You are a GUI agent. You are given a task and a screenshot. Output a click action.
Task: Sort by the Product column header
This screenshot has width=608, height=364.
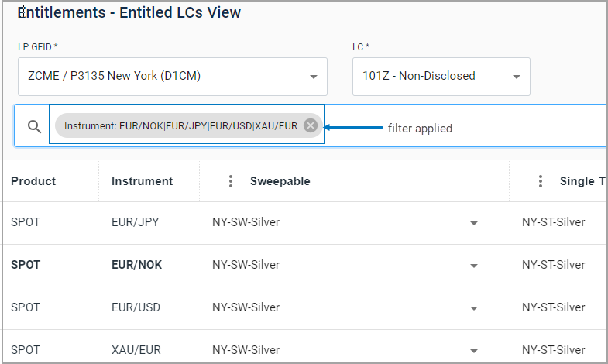click(33, 181)
